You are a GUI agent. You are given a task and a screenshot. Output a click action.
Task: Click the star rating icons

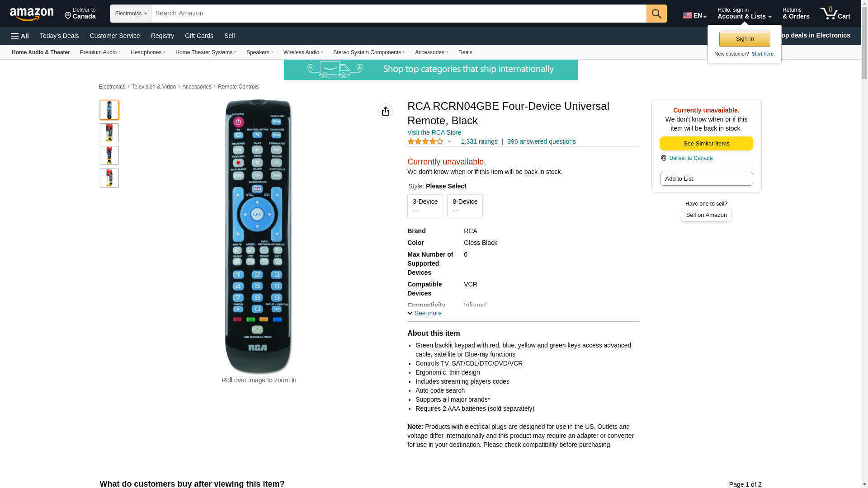click(x=425, y=142)
